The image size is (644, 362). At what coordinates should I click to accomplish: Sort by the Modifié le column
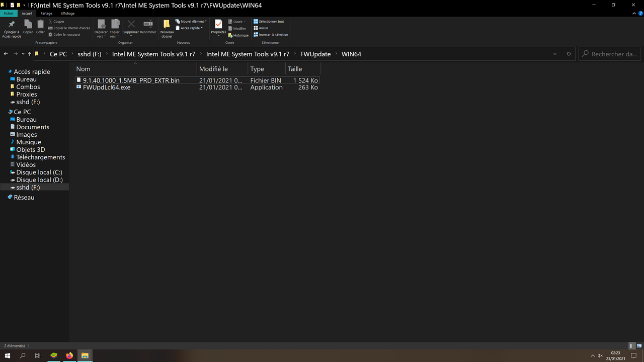pos(222,69)
